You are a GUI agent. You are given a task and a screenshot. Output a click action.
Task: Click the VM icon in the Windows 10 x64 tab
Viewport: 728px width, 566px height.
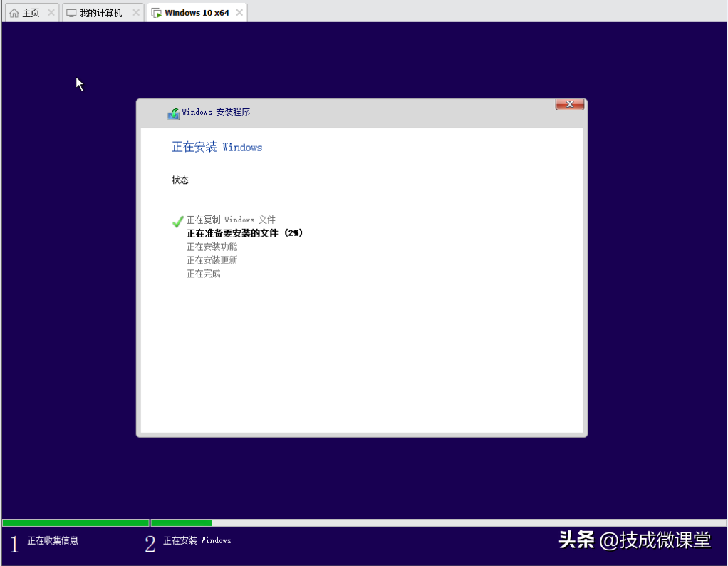click(156, 13)
